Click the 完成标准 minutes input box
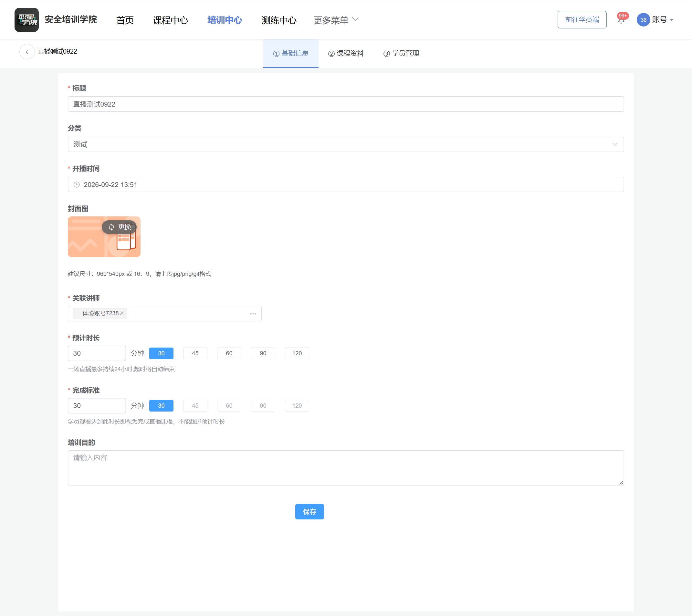 click(x=97, y=406)
